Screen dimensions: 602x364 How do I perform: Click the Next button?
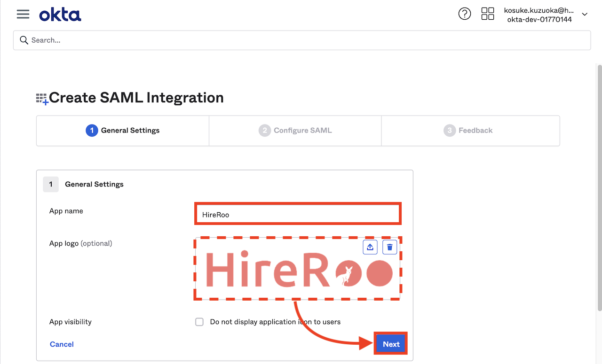391,344
